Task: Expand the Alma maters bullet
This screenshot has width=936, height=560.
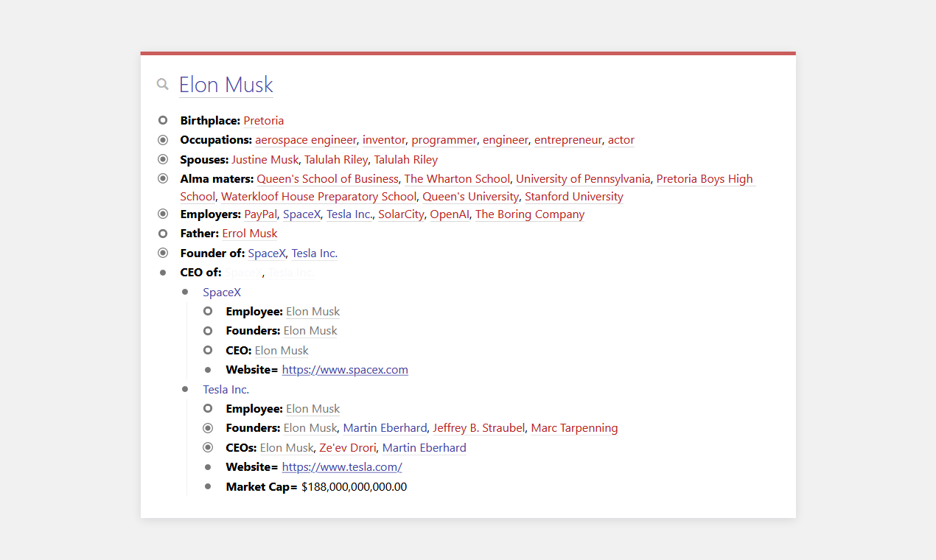Action: (x=163, y=178)
